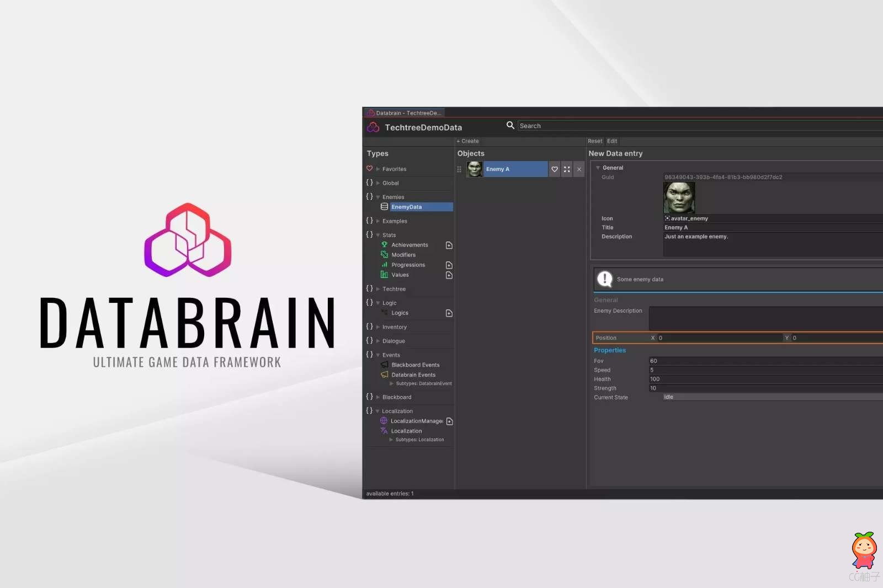Click the Modifiers puzzle icon
Viewport: 883px width, 588px height.
(384, 254)
